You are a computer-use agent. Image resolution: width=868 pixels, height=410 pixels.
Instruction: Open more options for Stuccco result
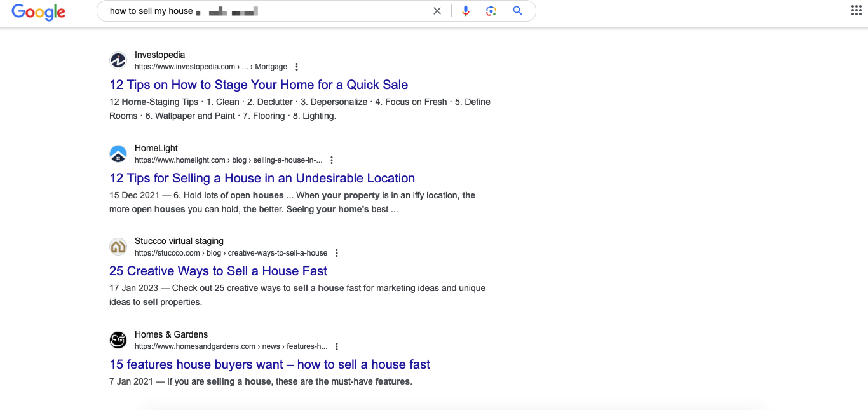(x=337, y=253)
